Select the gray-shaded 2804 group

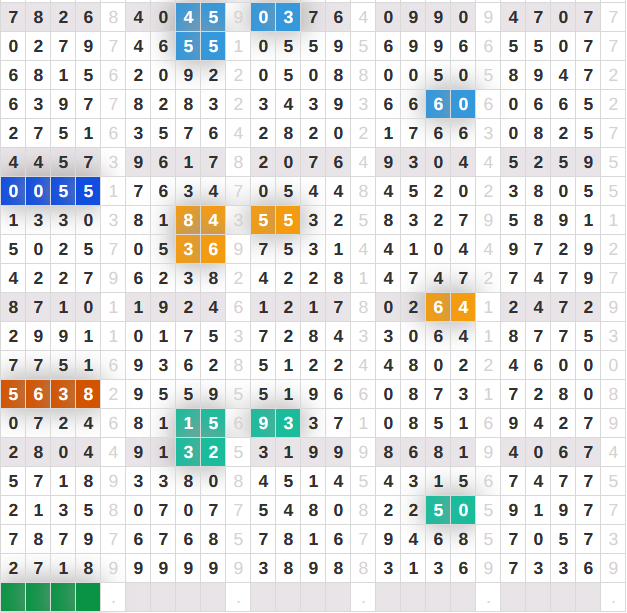click(x=50, y=452)
